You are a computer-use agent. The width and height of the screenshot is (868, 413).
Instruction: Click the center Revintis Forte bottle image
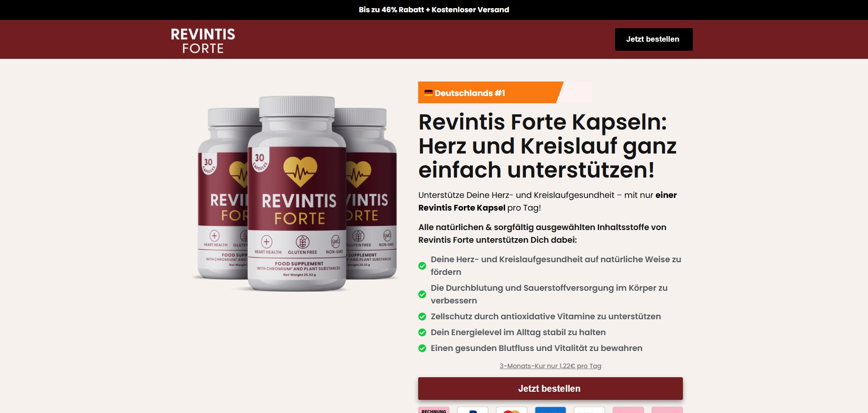297,193
